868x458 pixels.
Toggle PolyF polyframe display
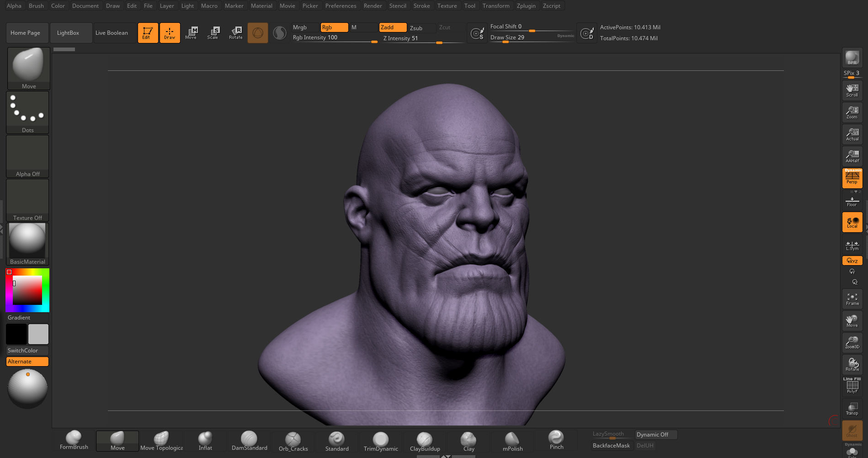coord(852,386)
